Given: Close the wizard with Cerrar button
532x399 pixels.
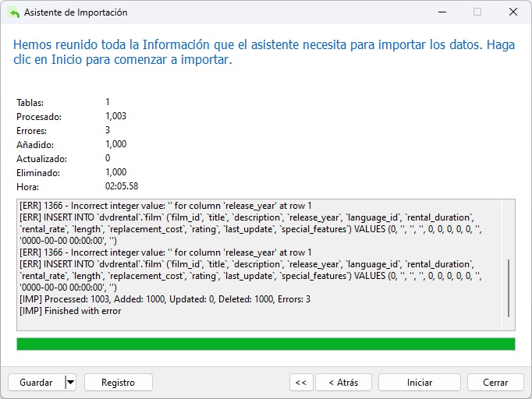Looking at the screenshot, I should [x=495, y=383].
